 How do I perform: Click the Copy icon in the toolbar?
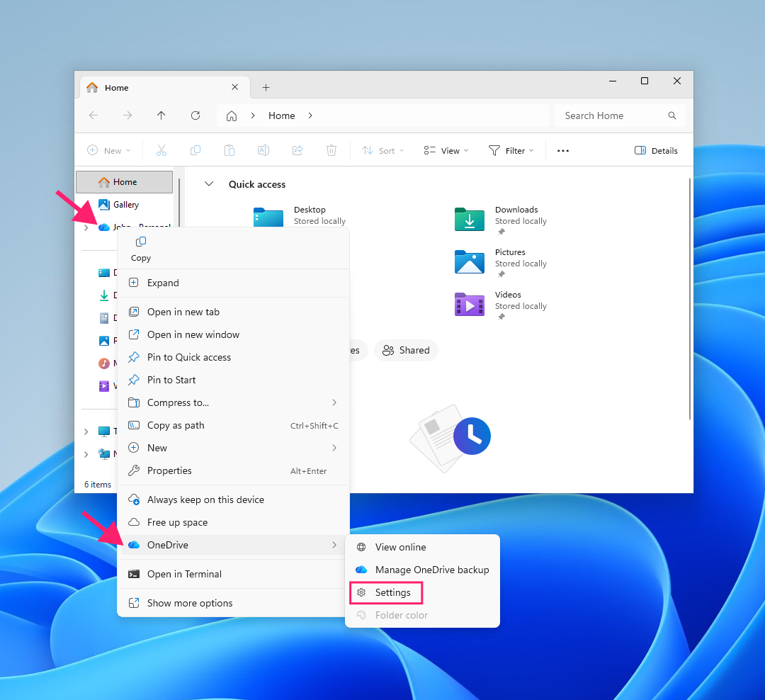pyautogui.click(x=195, y=150)
